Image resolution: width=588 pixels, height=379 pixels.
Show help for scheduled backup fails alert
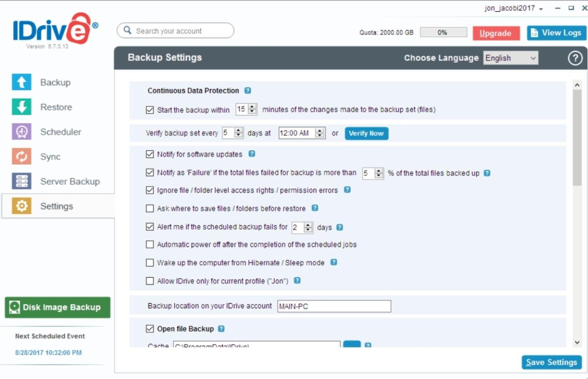click(340, 227)
